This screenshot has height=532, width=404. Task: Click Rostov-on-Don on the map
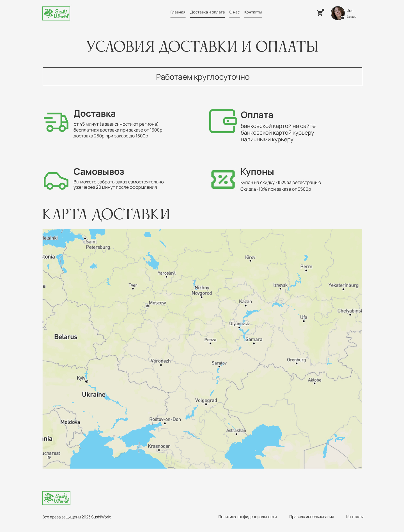coord(165,420)
